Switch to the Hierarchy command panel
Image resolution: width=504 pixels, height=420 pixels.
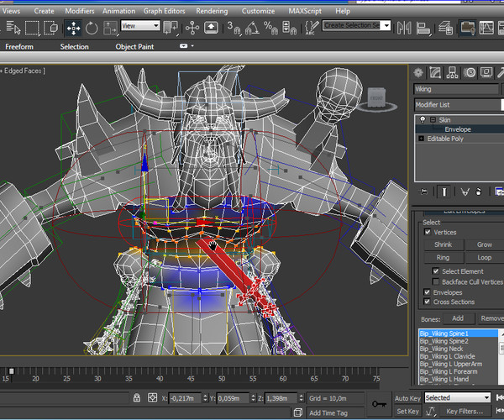(452, 73)
